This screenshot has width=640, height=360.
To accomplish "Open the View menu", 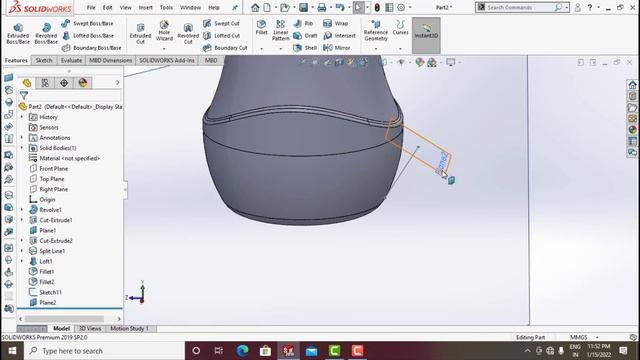I will [125, 7].
